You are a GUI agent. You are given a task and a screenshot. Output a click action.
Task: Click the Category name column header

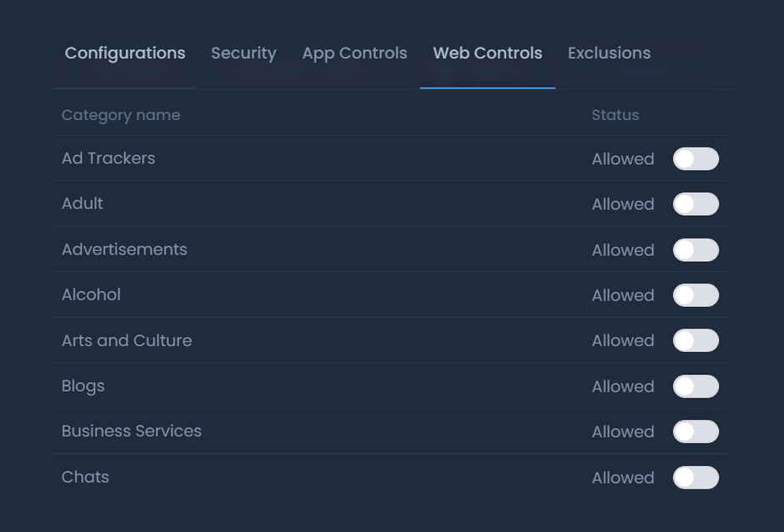pos(121,115)
